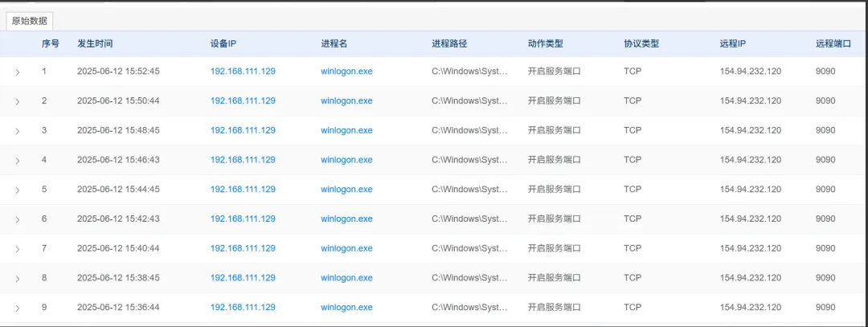Click process path cell in row 5
868x327 pixels.
[x=469, y=190]
